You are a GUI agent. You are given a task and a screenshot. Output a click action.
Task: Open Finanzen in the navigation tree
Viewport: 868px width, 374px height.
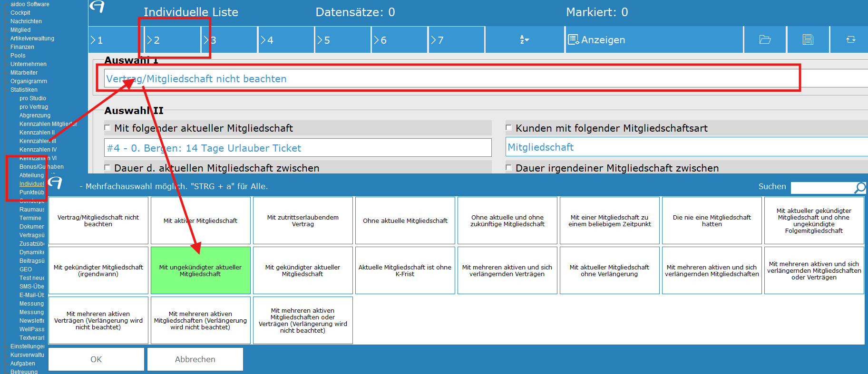22,47
